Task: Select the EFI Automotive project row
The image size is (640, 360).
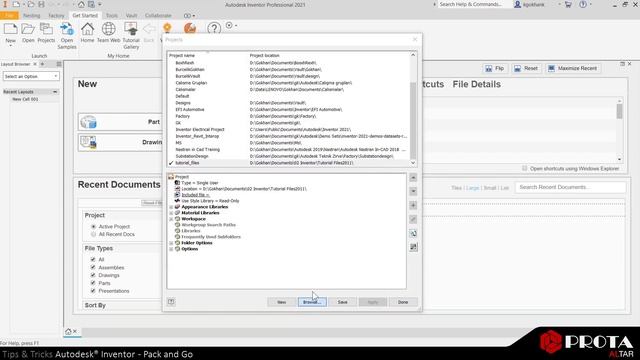Action: click(x=287, y=109)
